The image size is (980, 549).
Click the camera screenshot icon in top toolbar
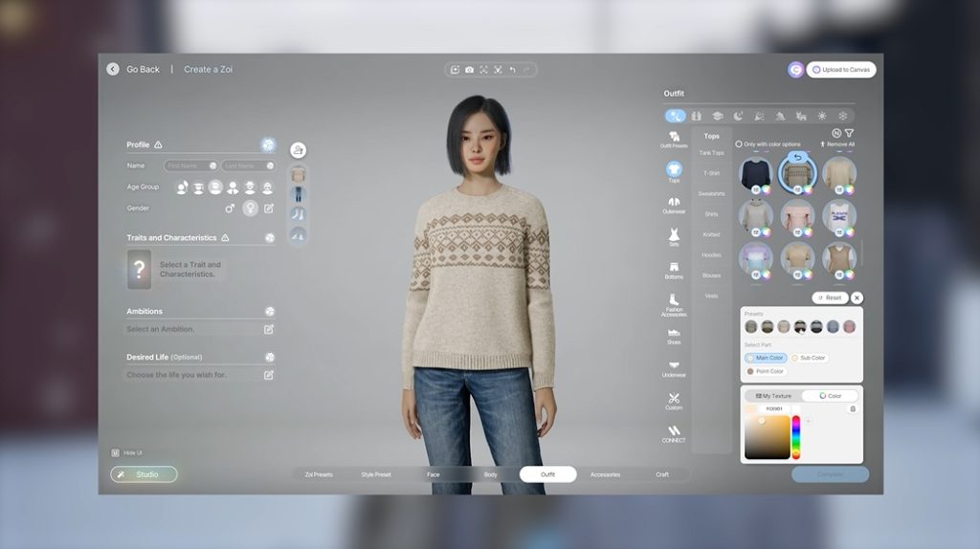tap(469, 70)
